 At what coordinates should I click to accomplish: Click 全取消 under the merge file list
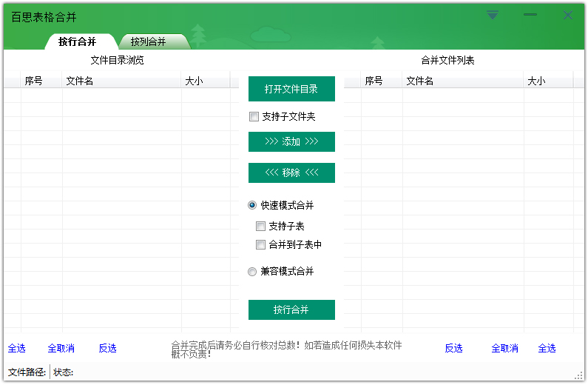[x=504, y=348]
